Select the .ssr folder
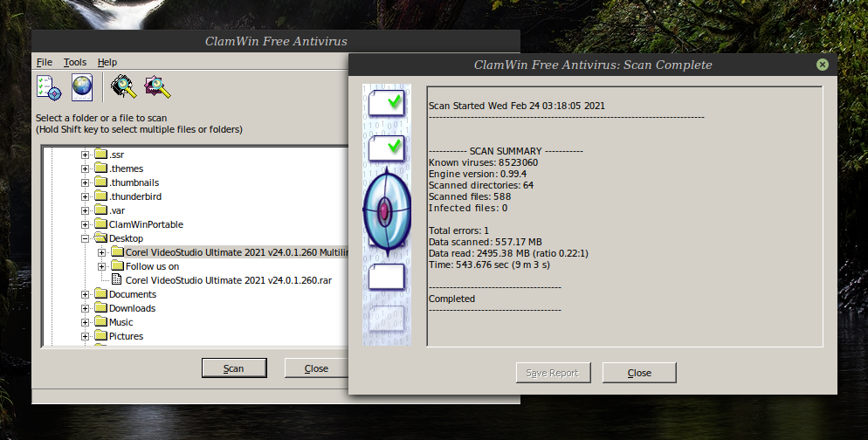This screenshot has width=868, height=440. point(116,155)
